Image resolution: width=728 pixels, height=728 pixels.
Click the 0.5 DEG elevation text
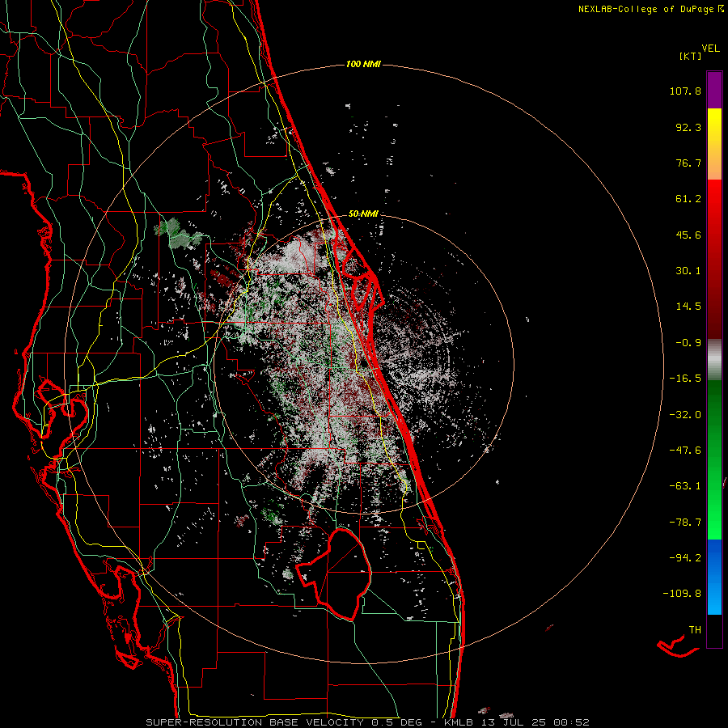397,722
